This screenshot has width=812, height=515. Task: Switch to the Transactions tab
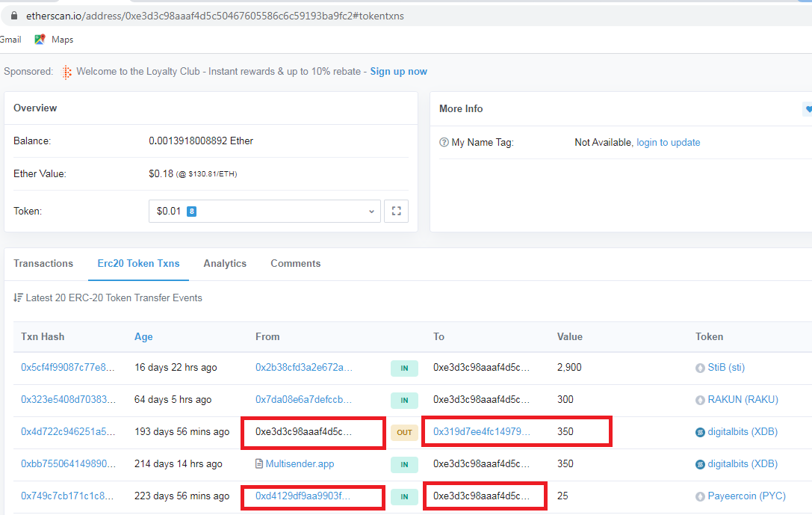(43, 263)
